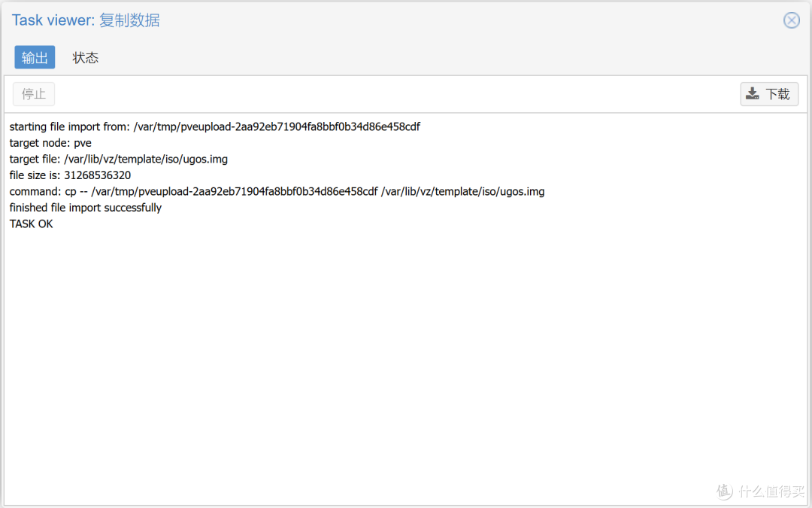Viewport: 812px width, 508px height.
Task: Open the 状态 tab
Action: (86, 57)
